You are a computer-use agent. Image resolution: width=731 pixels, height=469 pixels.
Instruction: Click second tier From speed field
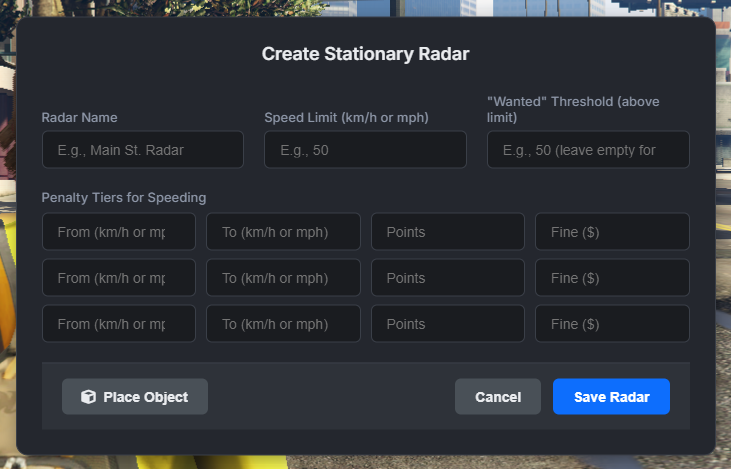tap(119, 278)
